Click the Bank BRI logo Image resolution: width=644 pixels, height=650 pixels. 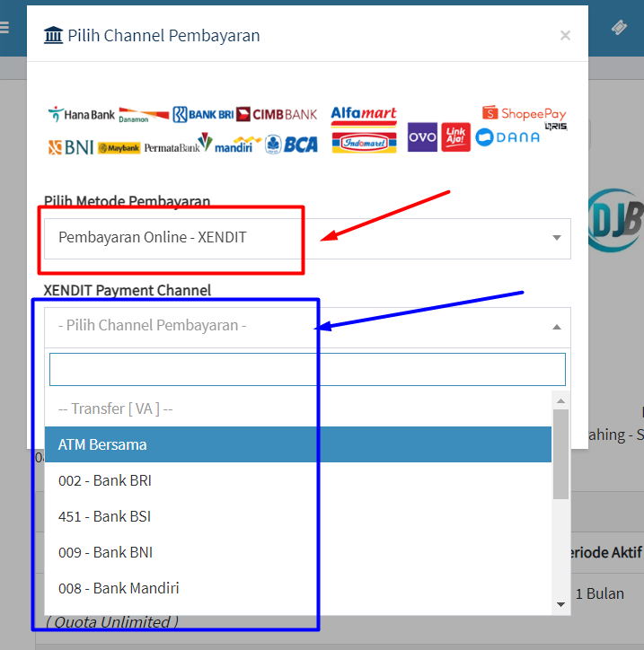(x=203, y=114)
